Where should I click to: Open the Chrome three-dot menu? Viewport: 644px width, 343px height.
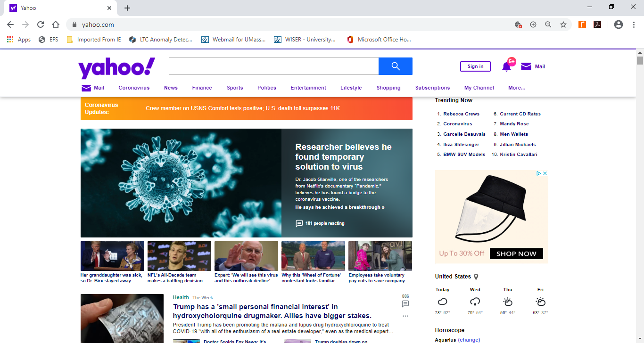634,24
